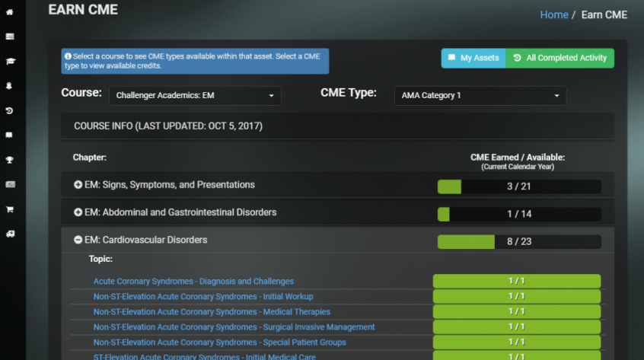
Task: Open the shopping cart sidebar icon
Action: click(9, 209)
